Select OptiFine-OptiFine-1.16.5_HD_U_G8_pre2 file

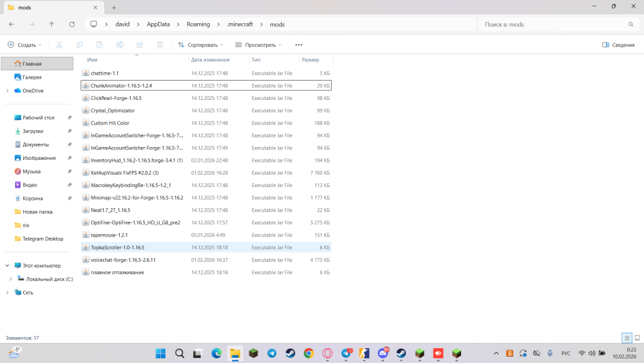(x=206, y=222)
